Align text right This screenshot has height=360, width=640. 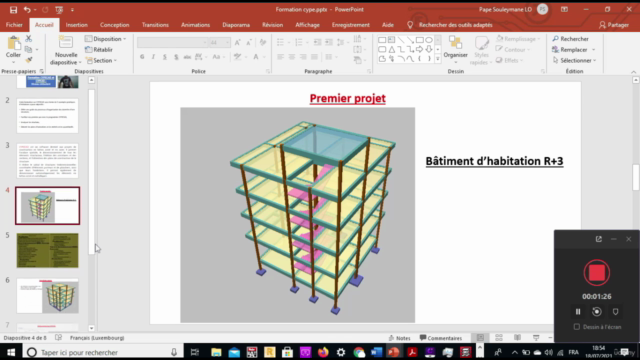[x=303, y=57]
